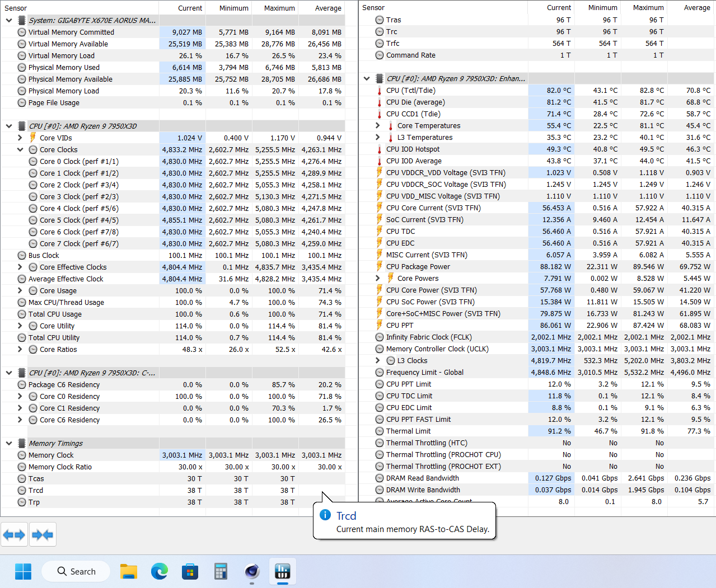Select the Core 5 Clock (perf #4/5) row
The width and height of the screenshot is (716, 588).
click(172, 220)
